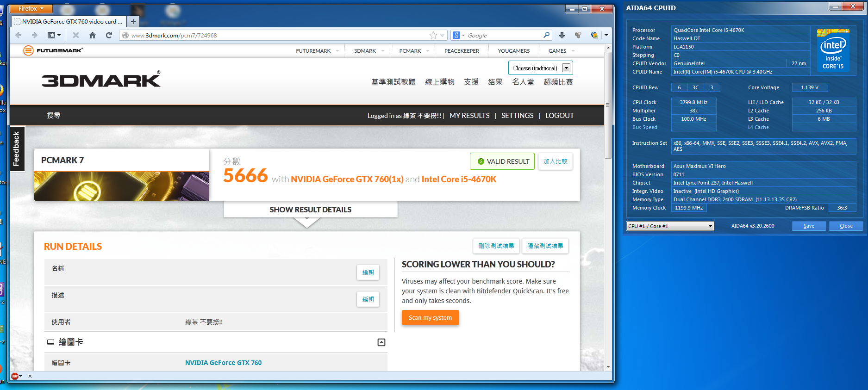Go back one page in Firefox
This screenshot has height=390, width=868.
[x=18, y=35]
